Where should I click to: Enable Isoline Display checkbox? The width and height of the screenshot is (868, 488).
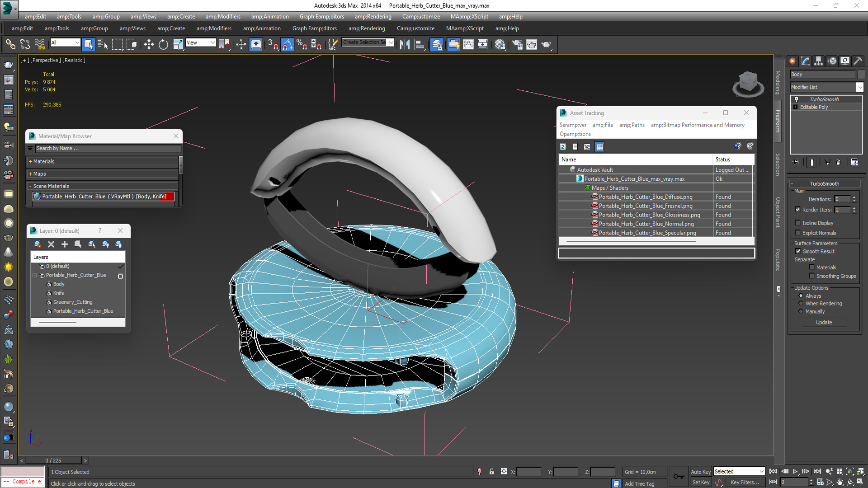798,223
